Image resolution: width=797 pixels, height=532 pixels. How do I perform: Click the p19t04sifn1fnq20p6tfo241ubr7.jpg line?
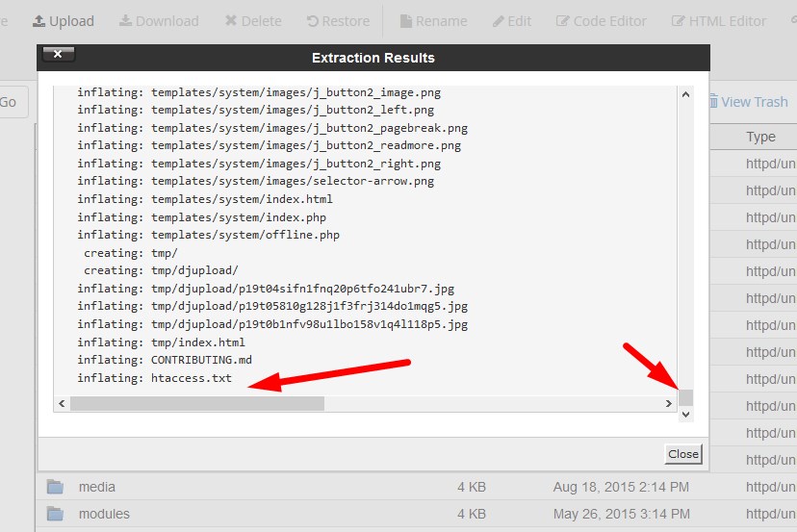click(266, 289)
